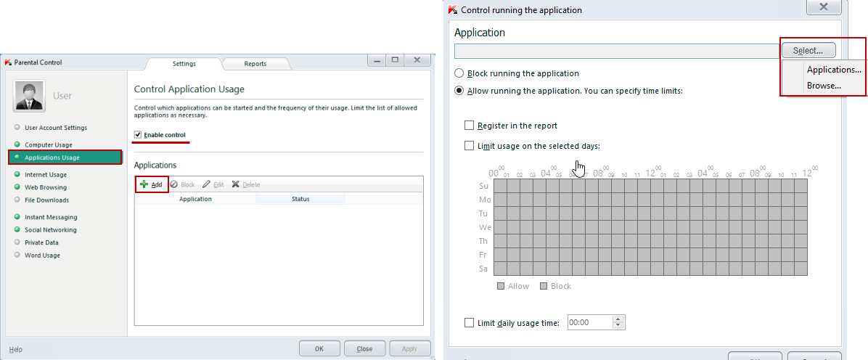Select Block running the application

pos(459,73)
